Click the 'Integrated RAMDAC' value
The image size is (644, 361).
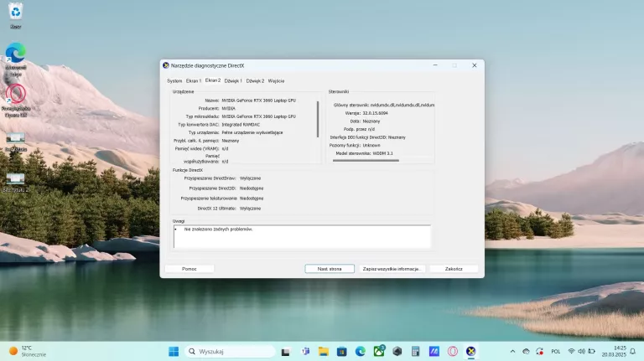point(241,125)
